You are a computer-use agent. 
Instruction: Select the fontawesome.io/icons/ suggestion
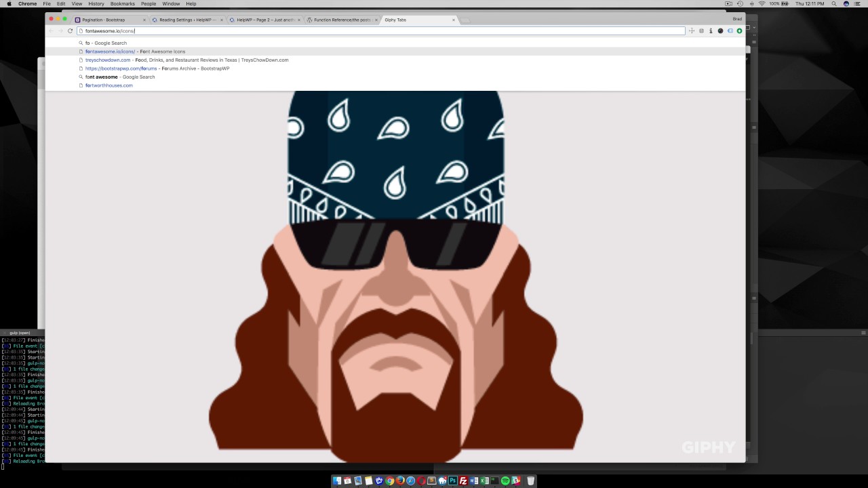point(395,52)
